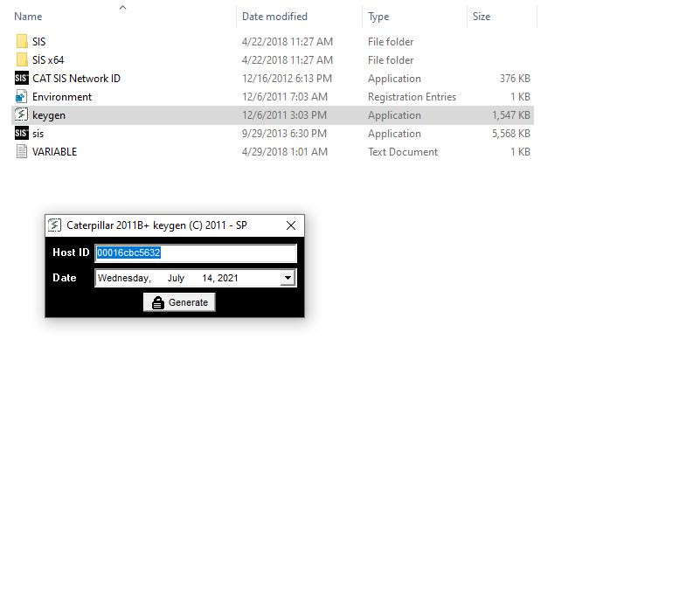The image size is (693, 616).
Task: Click the 'Registration Entries' type cell
Action: click(x=412, y=96)
